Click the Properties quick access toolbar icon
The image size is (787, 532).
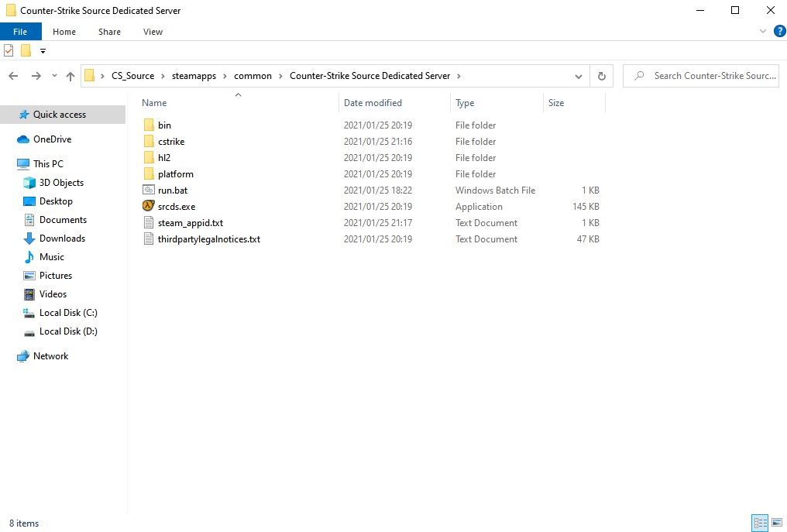click(9, 50)
